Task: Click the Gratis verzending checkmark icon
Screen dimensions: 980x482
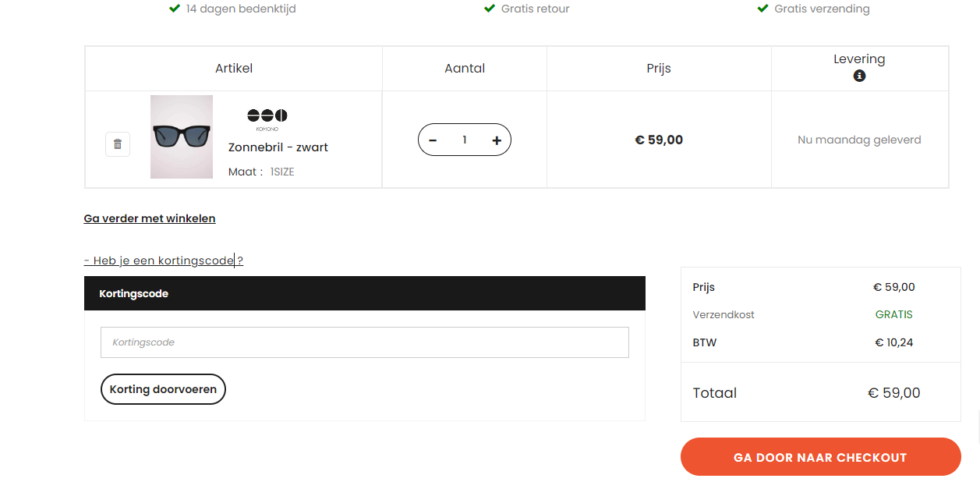Action: pos(763,9)
